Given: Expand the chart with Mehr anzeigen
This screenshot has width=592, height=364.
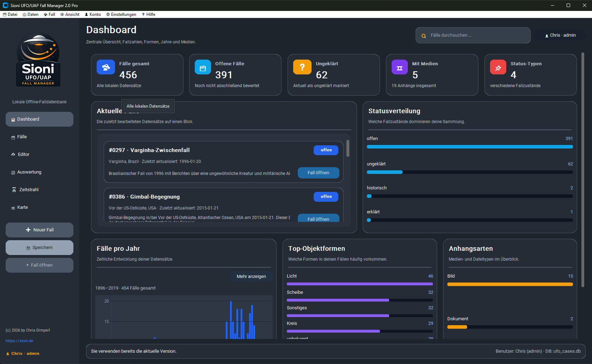Looking at the screenshot, I should point(251,277).
